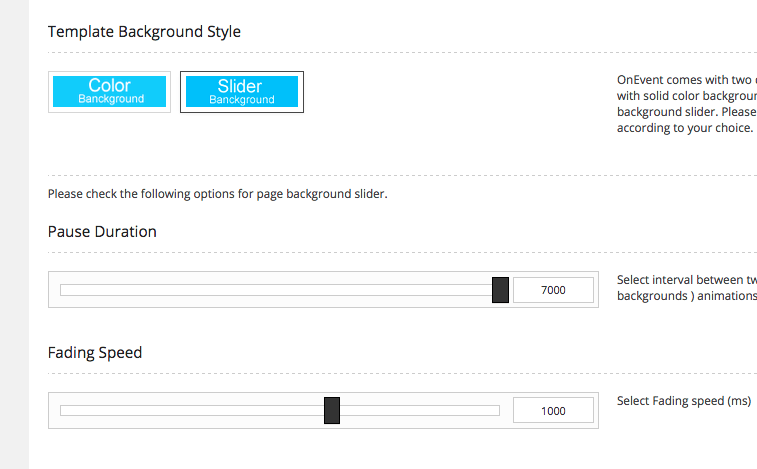Viewport: 757px width, 469px height.
Task: Click the "Select Fading speed (ms)" help text
Action: point(683,401)
